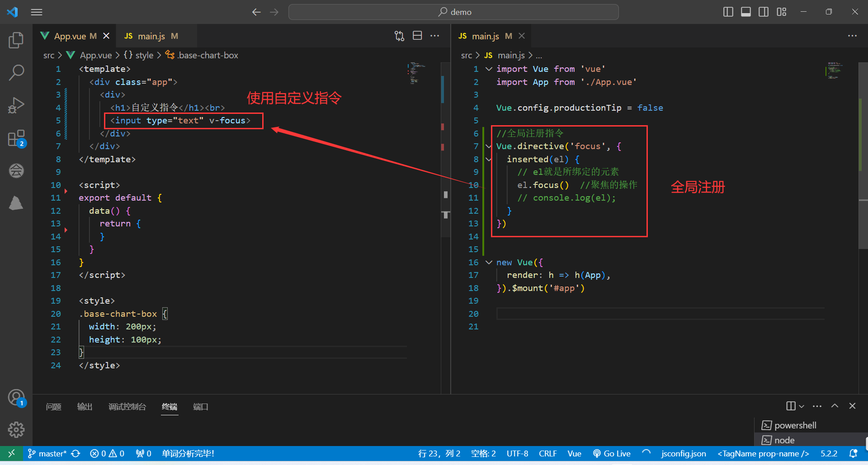
Task: Click TagName prop-name status item
Action: tap(763, 453)
